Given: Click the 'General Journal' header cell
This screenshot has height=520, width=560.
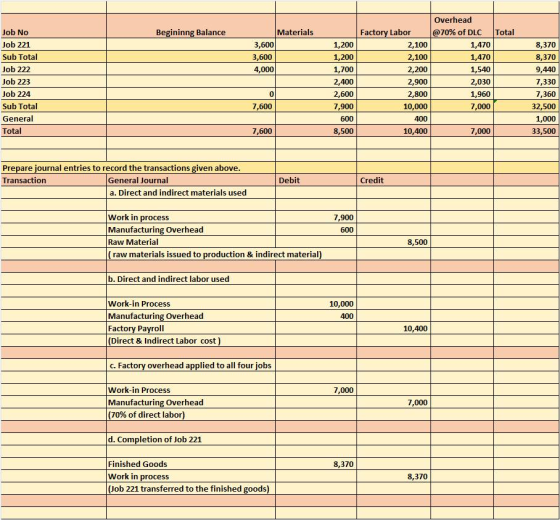Looking at the screenshot, I should (x=191, y=180).
